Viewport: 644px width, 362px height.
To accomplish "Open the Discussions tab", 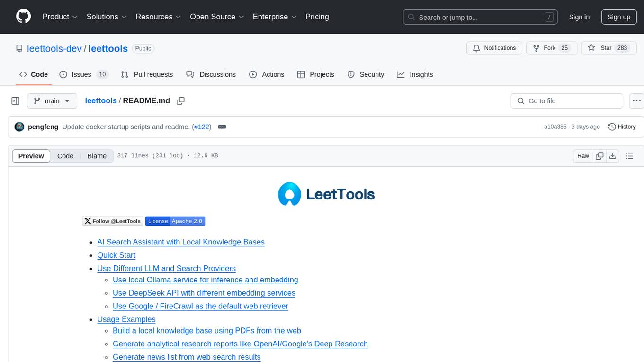I will 211,74.
